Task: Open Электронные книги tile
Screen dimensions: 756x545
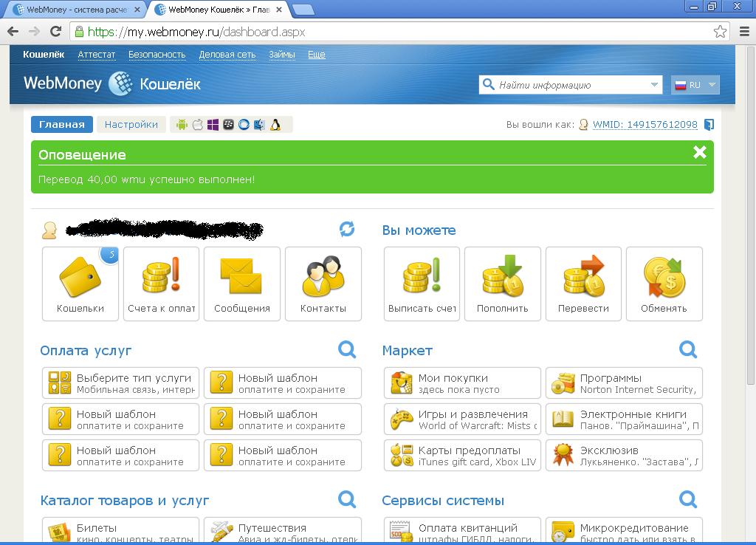Action: (x=624, y=419)
